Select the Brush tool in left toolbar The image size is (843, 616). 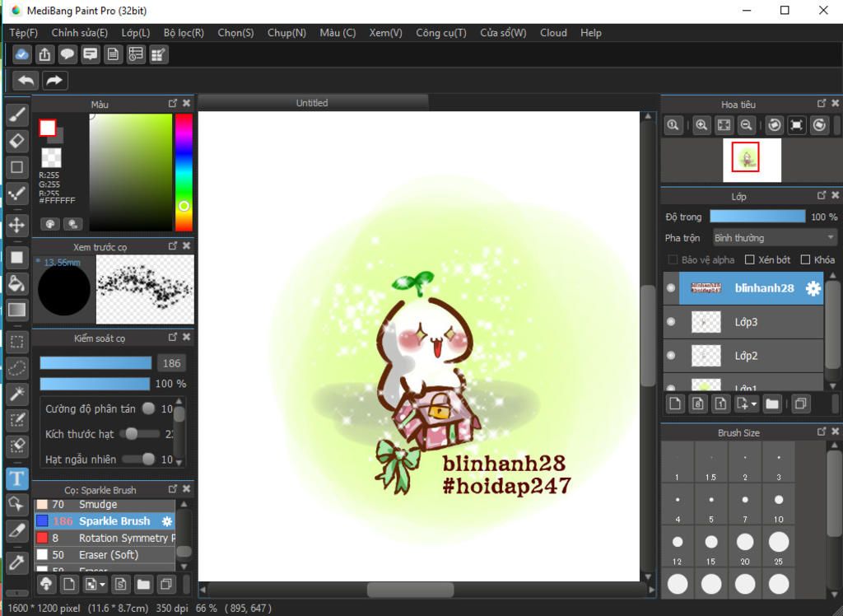(x=16, y=115)
